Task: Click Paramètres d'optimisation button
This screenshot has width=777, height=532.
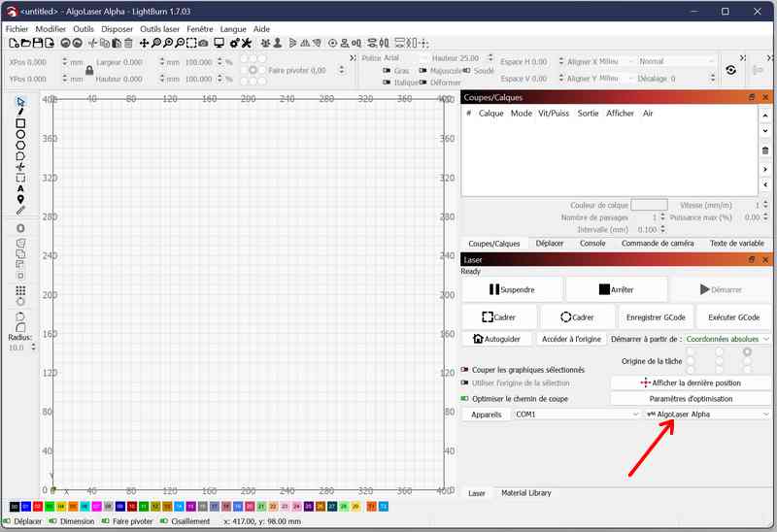Action: (691, 399)
